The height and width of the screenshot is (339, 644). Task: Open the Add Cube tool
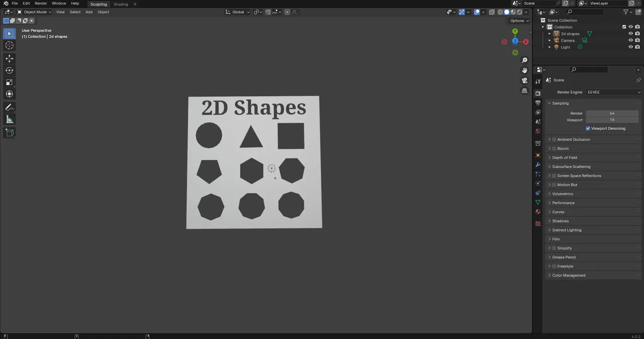pyautogui.click(x=9, y=132)
